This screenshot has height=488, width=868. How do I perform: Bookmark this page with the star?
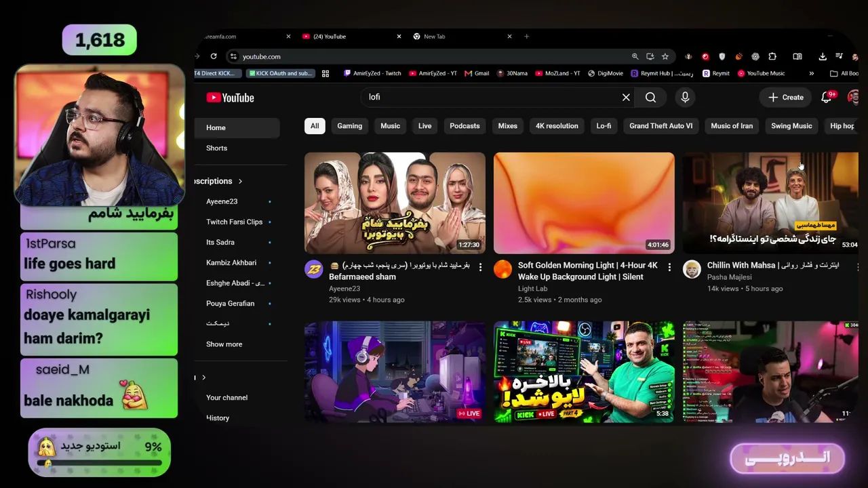pyautogui.click(x=665, y=56)
